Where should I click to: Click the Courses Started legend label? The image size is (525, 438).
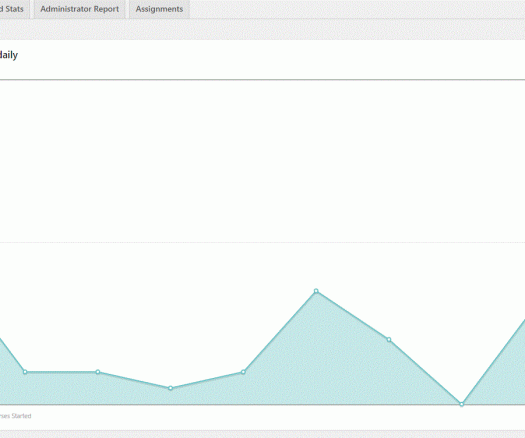click(x=15, y=416)
